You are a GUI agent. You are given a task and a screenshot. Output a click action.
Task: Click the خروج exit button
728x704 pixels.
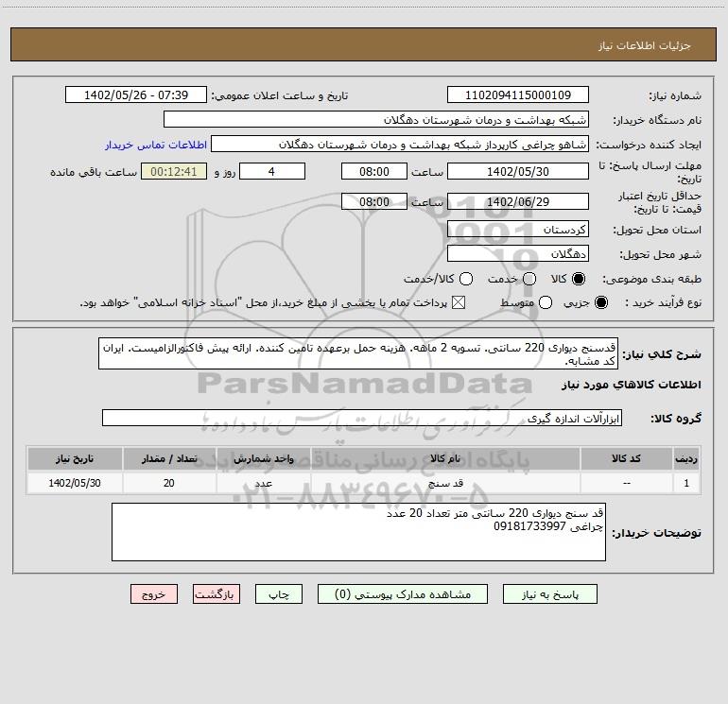pyautogui.click(x=154, y=594)
